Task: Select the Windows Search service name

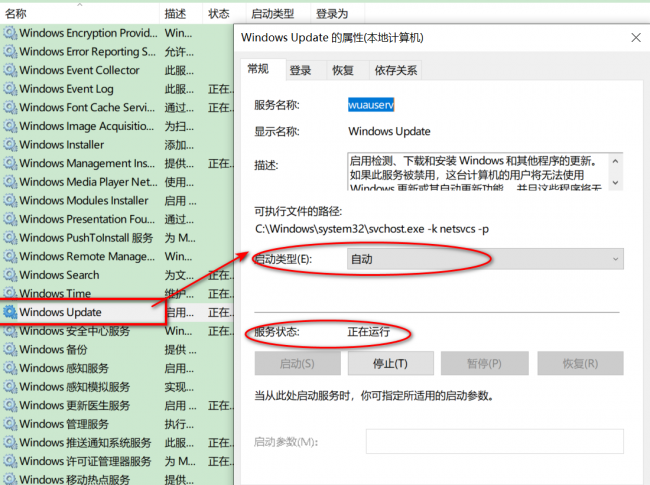Action: [x=59, y=275]
